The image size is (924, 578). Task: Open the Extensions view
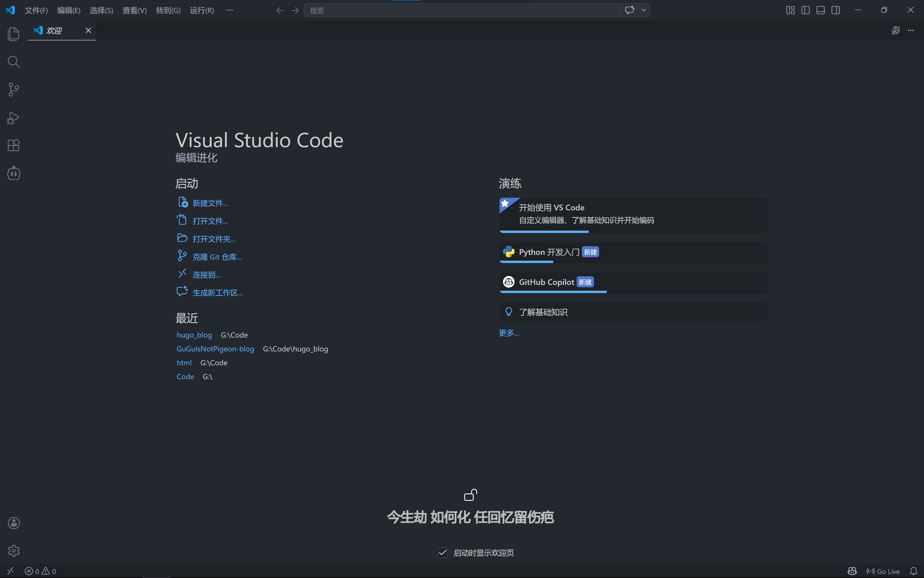coord(14,145)
